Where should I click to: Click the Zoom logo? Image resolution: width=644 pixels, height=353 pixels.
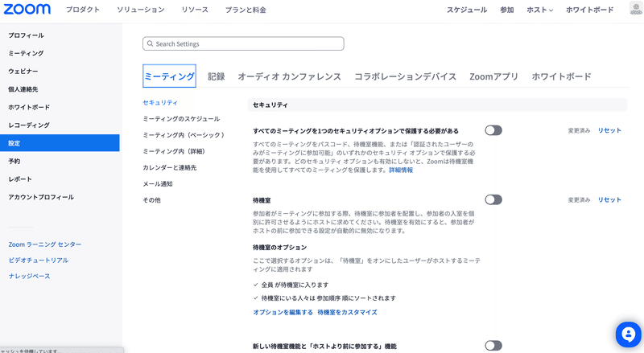click(27, 9)
